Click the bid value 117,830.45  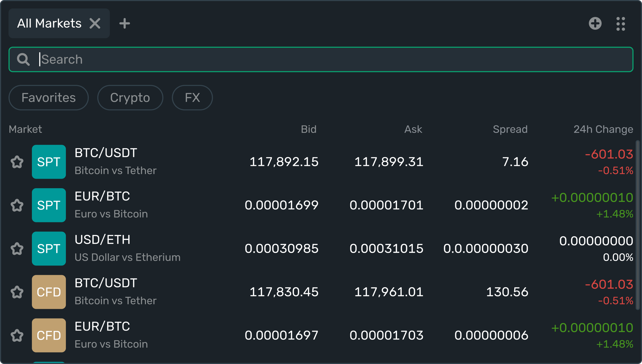(284, 292)
